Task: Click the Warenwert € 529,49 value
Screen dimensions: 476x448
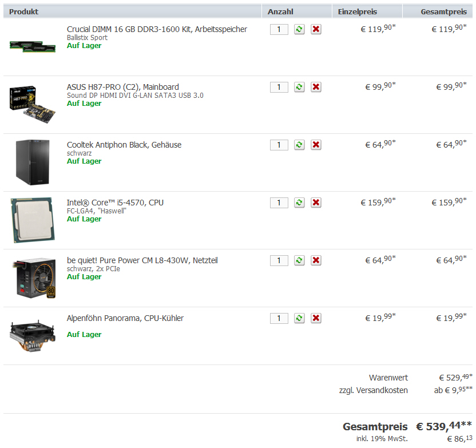Action: (x=455, y=377)
